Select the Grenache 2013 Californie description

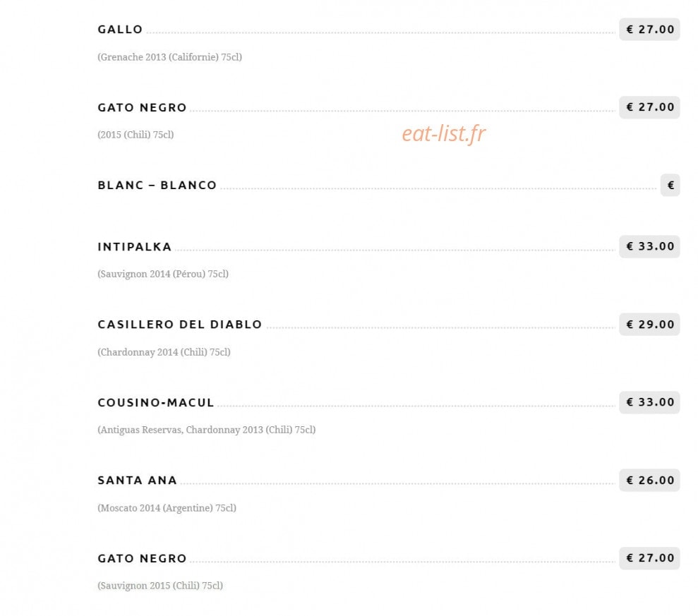tap(169, 57)
